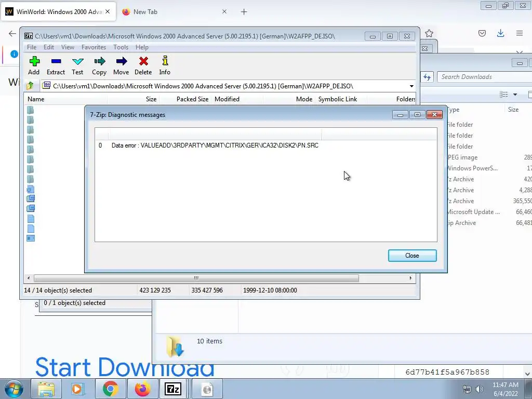
Task: Go up one folder level in 7-Zip
Action: (30, 86)
